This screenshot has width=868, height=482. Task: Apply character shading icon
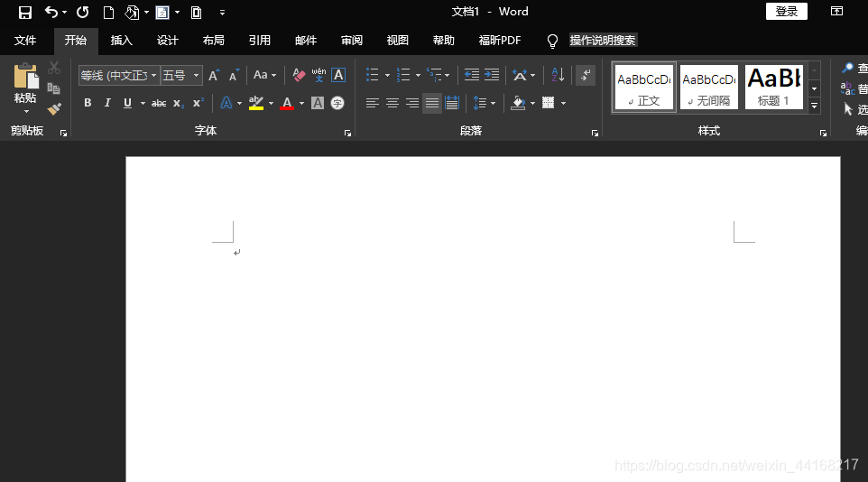pos(318,103)
